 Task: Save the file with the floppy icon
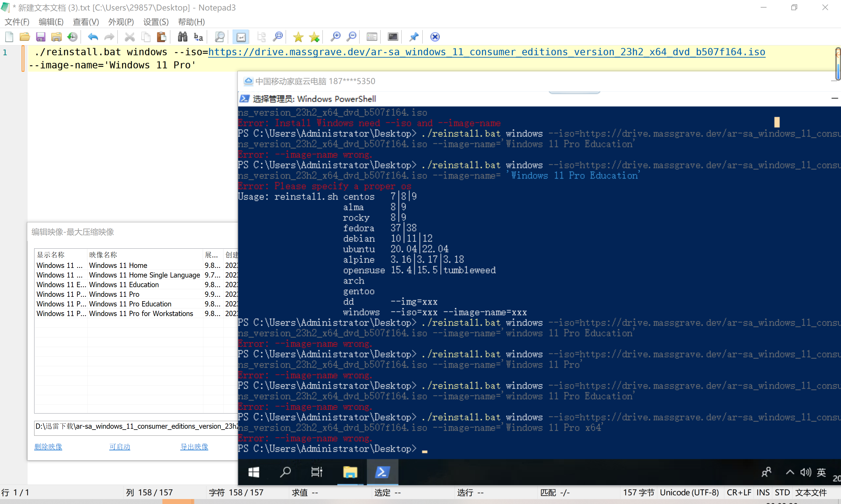pyautogui.click(x=41, y=37)
